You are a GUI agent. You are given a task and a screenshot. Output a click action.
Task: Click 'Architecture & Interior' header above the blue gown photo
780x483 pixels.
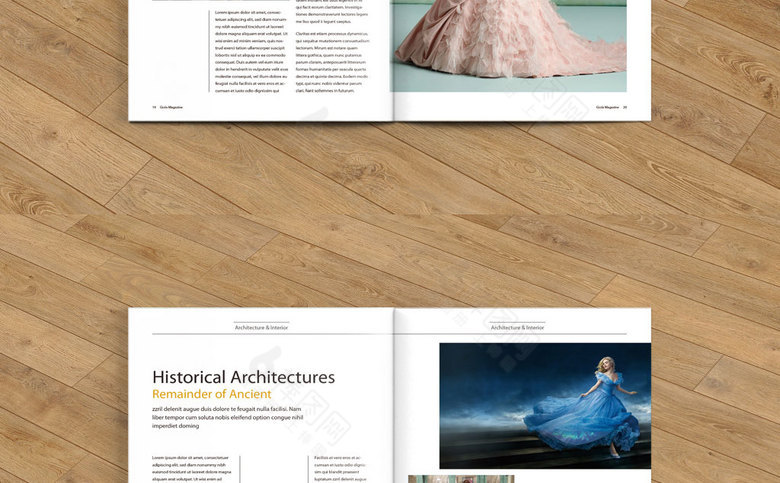point(517,327)
